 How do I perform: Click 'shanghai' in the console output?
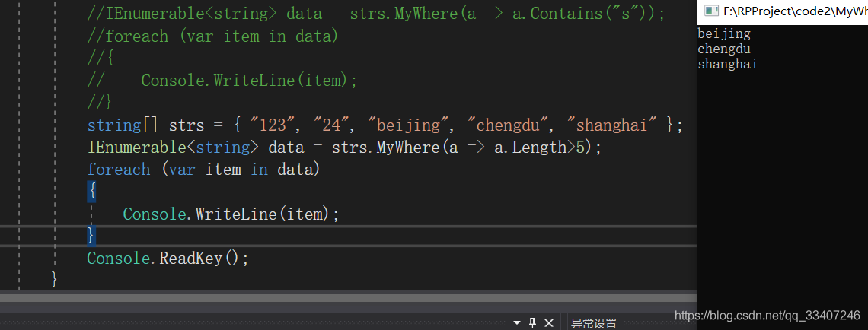727,64
